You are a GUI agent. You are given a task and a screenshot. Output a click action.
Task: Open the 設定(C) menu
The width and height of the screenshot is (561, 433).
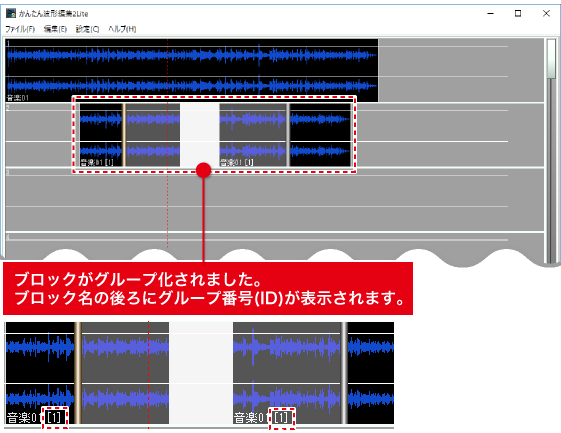(x=87, y=29)
